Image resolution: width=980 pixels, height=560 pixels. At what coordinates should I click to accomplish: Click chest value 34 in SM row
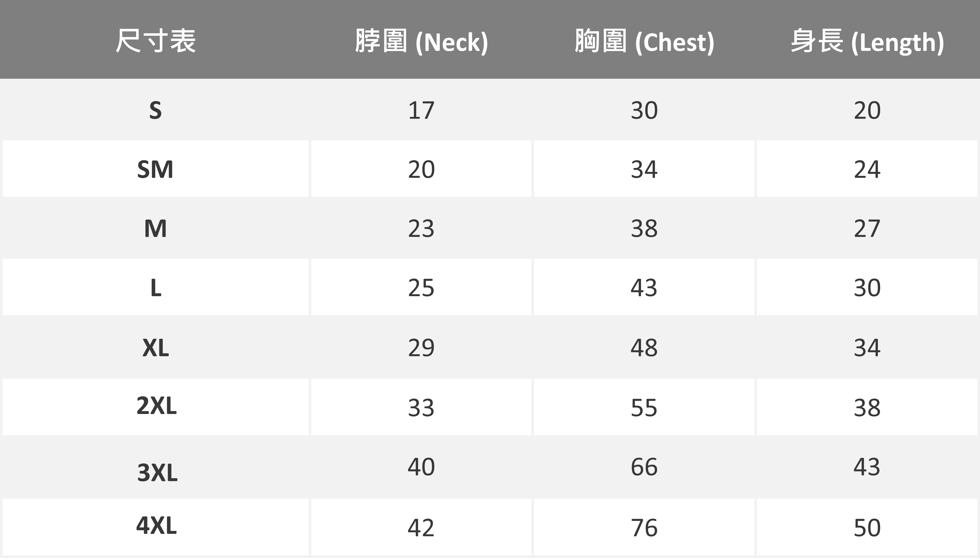tap(644, 169)
